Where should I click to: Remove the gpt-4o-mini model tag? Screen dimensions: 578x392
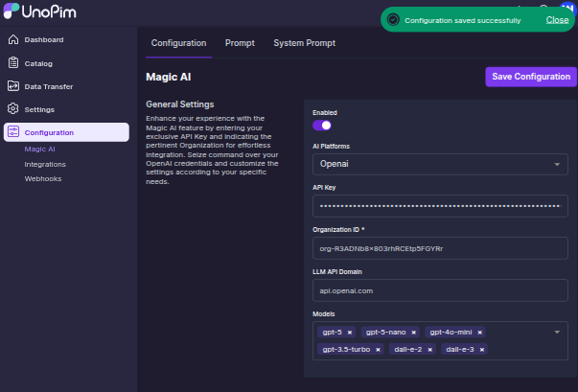(479, 333)
